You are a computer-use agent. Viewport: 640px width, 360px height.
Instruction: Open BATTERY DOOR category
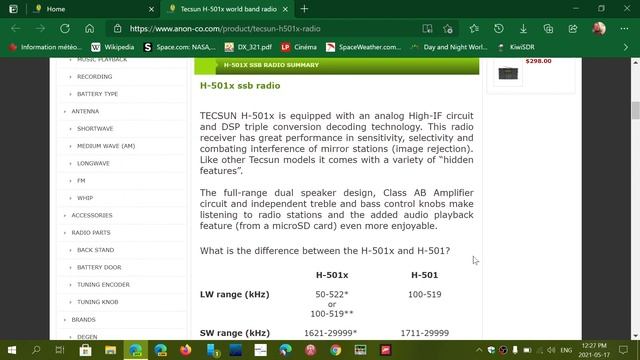pyautogui.click(x=99, y=267)
